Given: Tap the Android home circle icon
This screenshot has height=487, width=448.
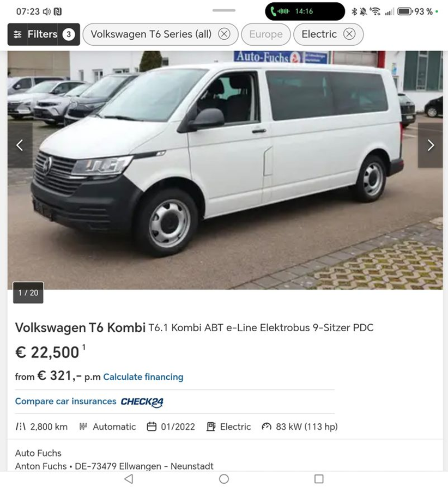Looking at the screenshot, I should (224, 479).
